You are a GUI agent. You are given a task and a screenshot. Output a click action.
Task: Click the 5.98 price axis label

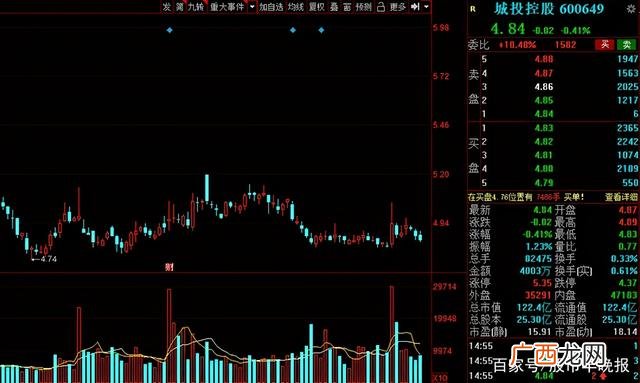click(441, 27)
